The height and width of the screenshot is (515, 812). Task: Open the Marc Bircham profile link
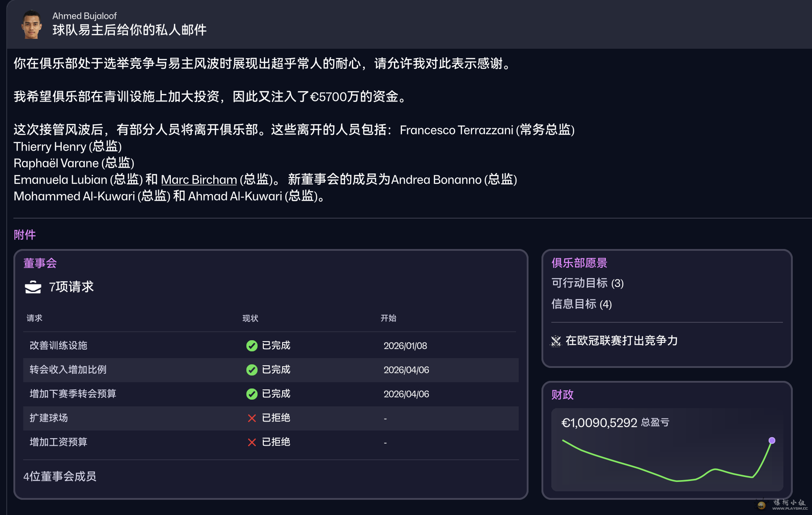(199, 180)
